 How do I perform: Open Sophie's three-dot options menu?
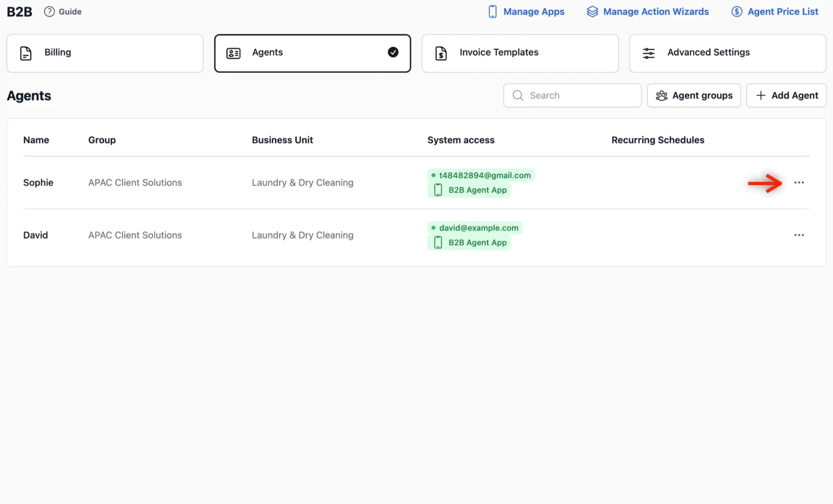pyautogui.click(x=799, y=183)
